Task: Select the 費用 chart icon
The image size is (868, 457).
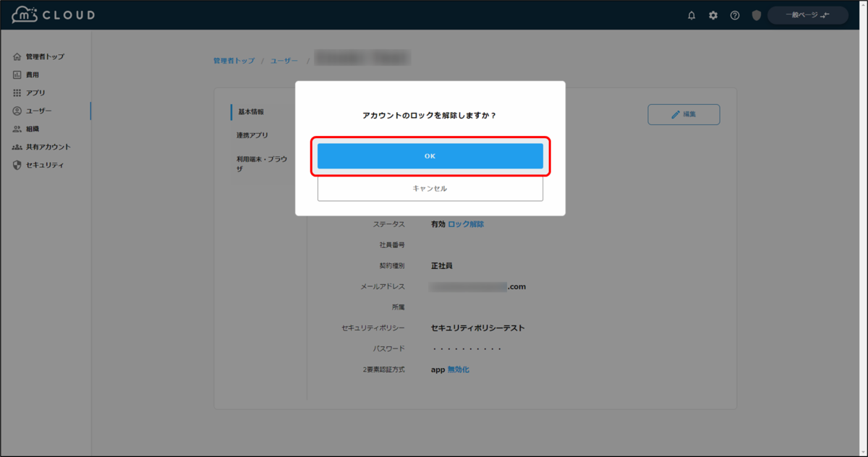Action: point(16,74)
